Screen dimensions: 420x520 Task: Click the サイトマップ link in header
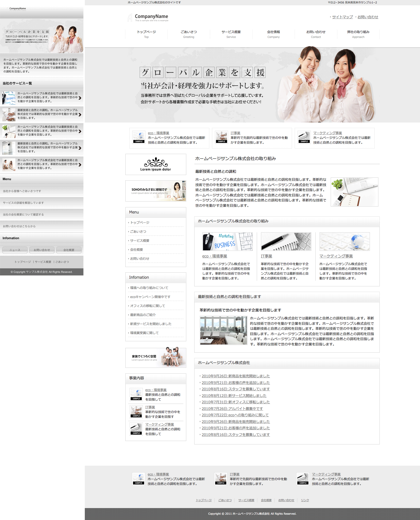342,17
